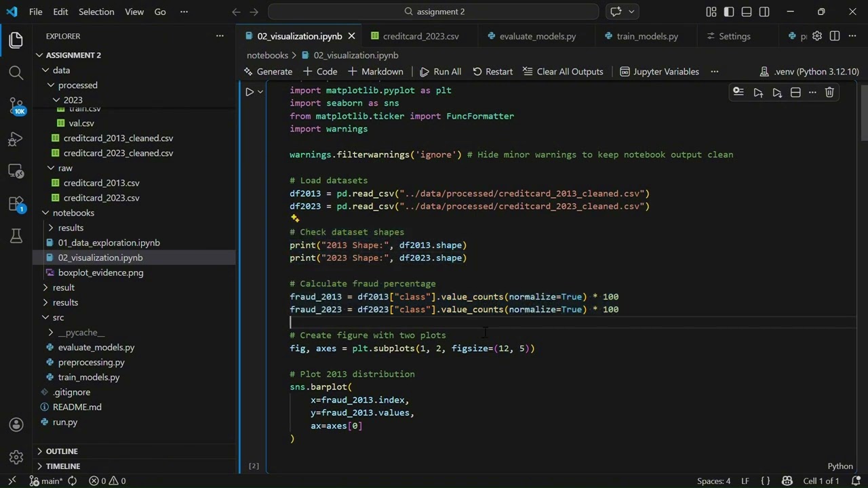Execute above cells icon in cell toolbar
Image resolution: width=868 pixels, height=488 pixels.
(x=758, y=92)
